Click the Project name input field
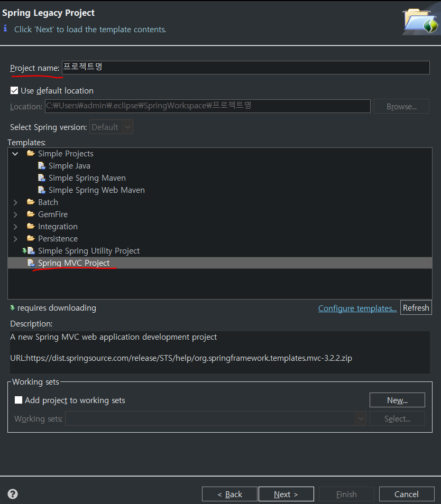This screenshot has height=504, width=441. (x=246, y=68)
